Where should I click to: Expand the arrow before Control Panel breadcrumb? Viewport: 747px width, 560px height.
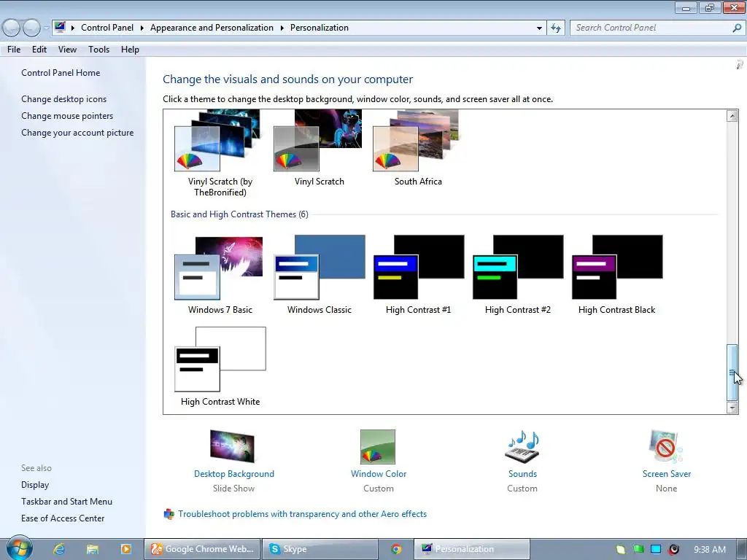point(73,28)
